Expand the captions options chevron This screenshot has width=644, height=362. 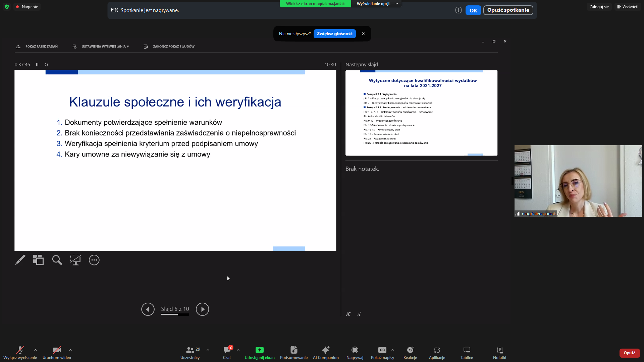(x=393, y=350)
